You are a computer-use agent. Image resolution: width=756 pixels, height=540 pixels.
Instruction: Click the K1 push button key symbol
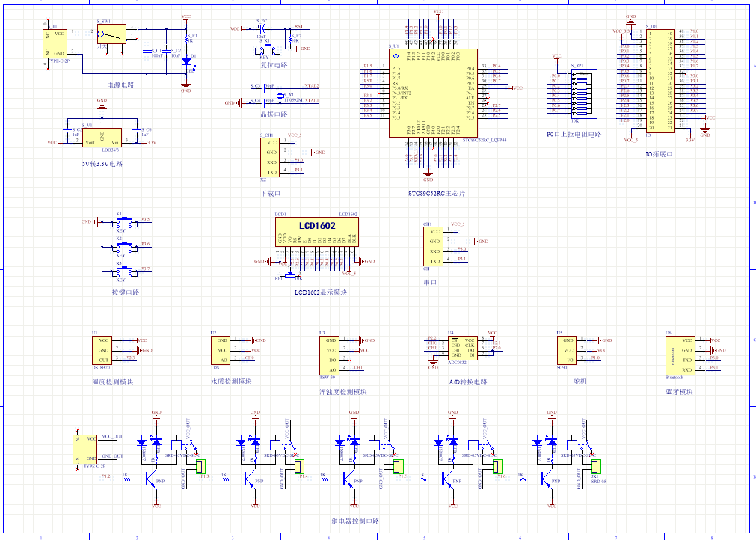(x=121, y=222)
